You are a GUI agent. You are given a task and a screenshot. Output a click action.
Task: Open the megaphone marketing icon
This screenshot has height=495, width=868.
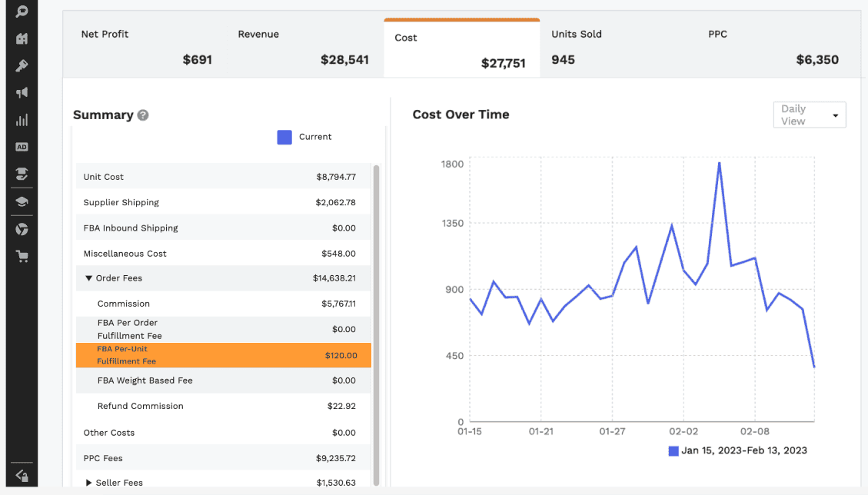tap(22, 93)
